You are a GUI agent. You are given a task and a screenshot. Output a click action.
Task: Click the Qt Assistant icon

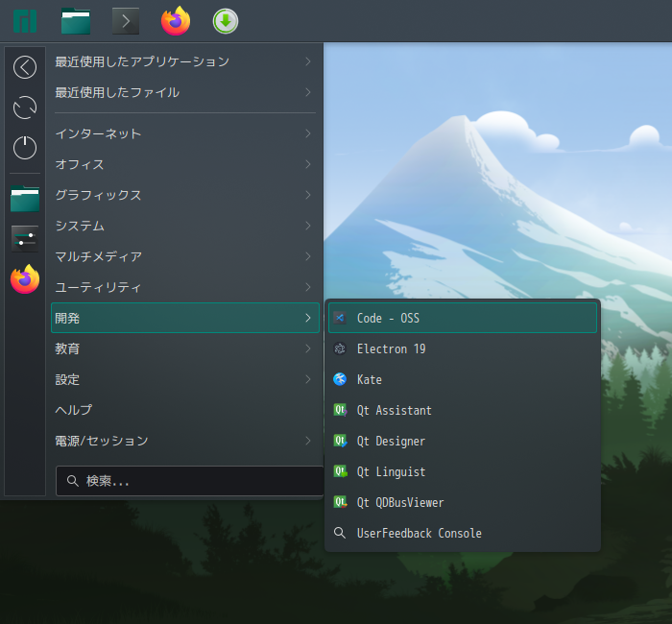pyautogui.click(x=340, y=410)
